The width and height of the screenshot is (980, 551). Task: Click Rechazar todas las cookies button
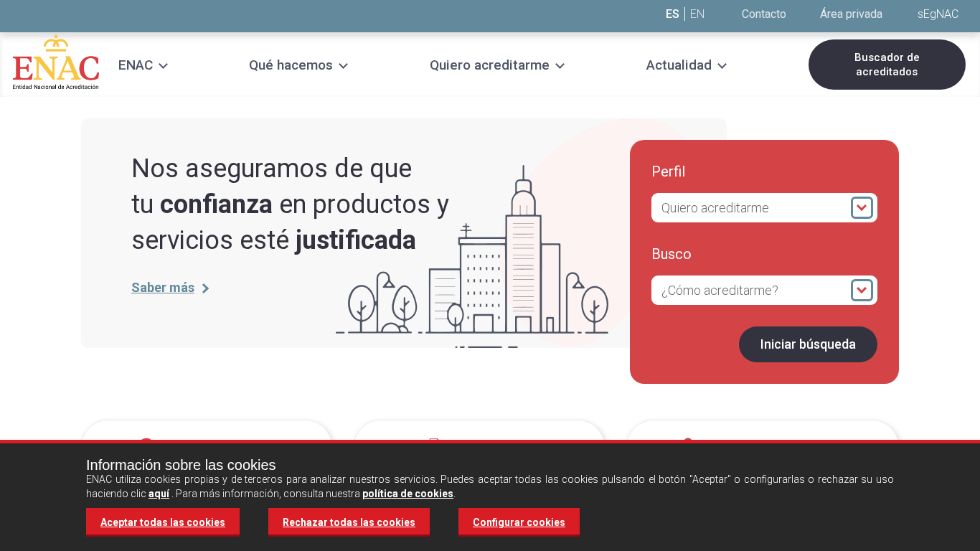pyautogui.click(x=349, y=522)
